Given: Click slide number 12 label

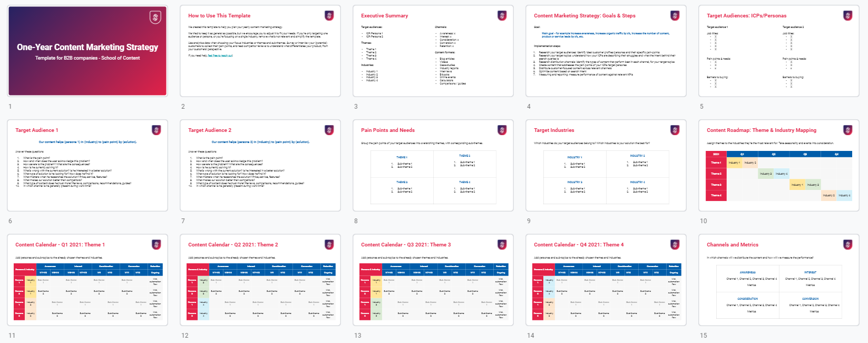Looking at the screenshot, I should pyautogui.click(x=185, y=336).
